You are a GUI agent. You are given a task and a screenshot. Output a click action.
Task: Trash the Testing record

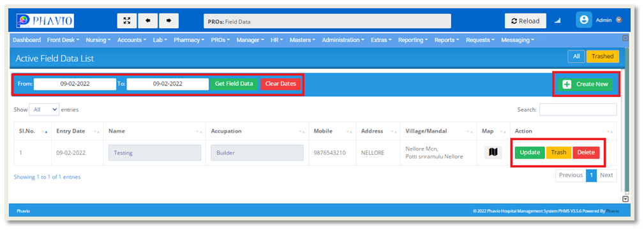(558, 152)
